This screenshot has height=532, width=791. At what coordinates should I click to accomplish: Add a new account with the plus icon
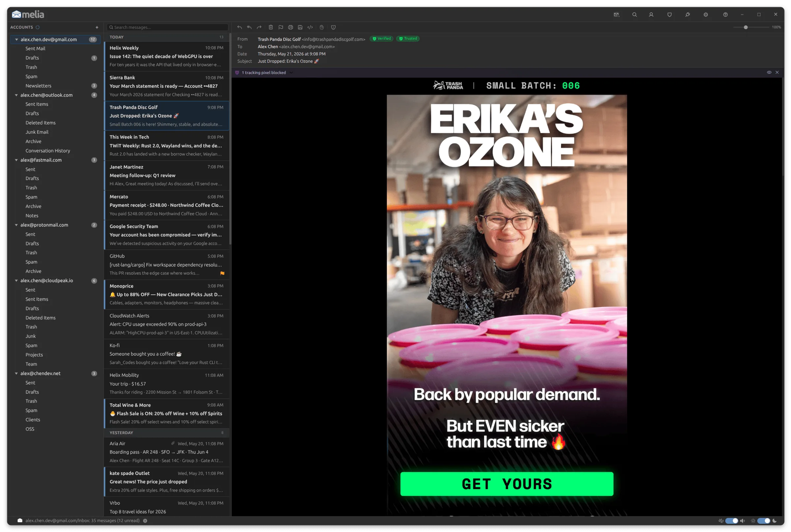pyautogui.click(x=97, y=27)
